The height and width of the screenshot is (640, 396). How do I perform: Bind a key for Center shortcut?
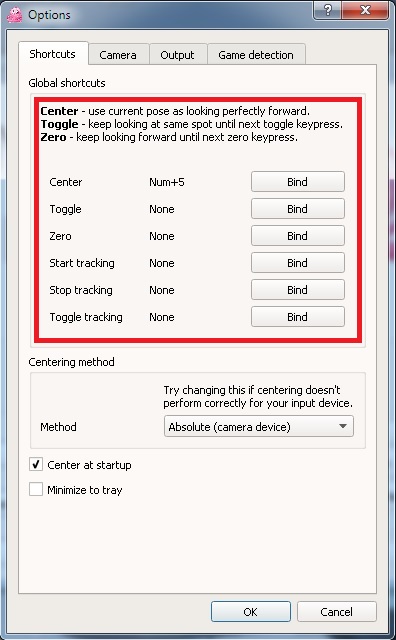298,182
